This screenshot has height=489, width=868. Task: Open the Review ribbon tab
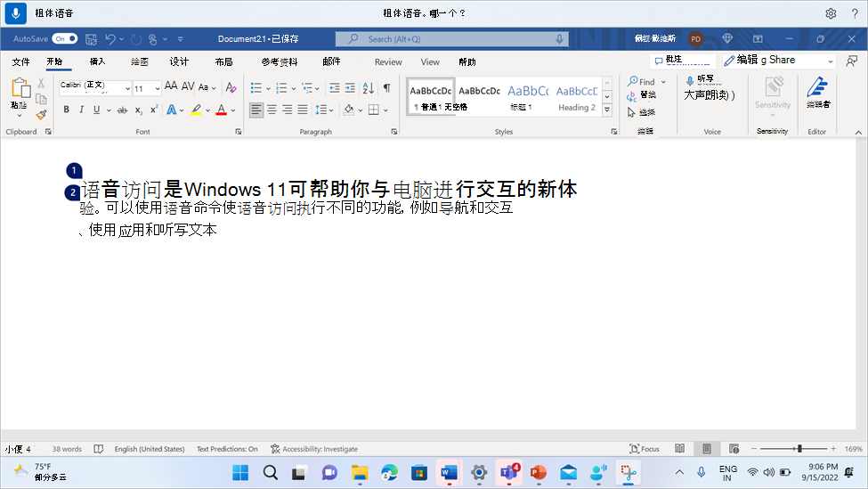[388, 62]
